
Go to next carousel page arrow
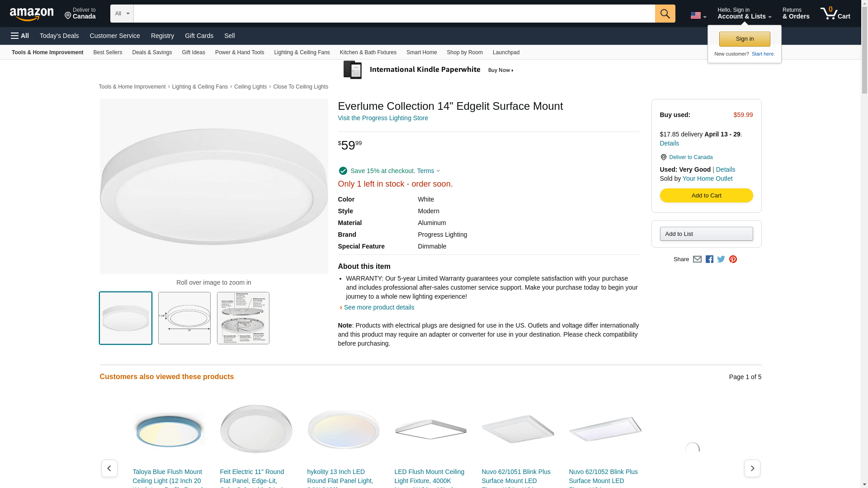[x=752, y=468]
